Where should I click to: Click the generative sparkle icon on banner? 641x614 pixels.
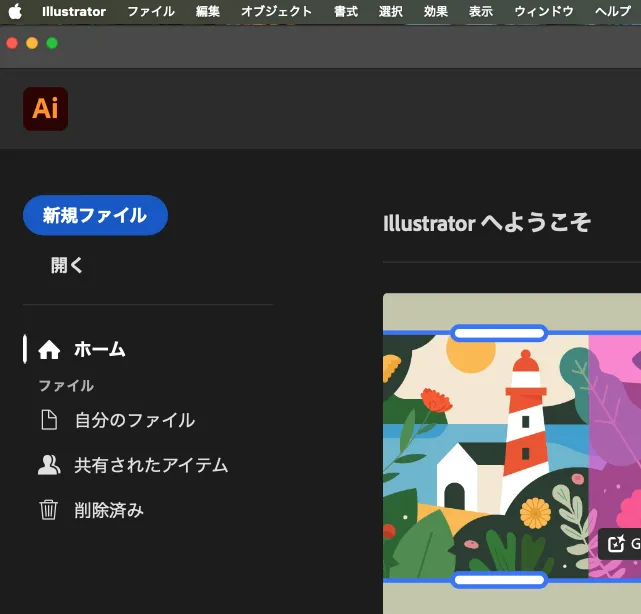tap(616, 544)
